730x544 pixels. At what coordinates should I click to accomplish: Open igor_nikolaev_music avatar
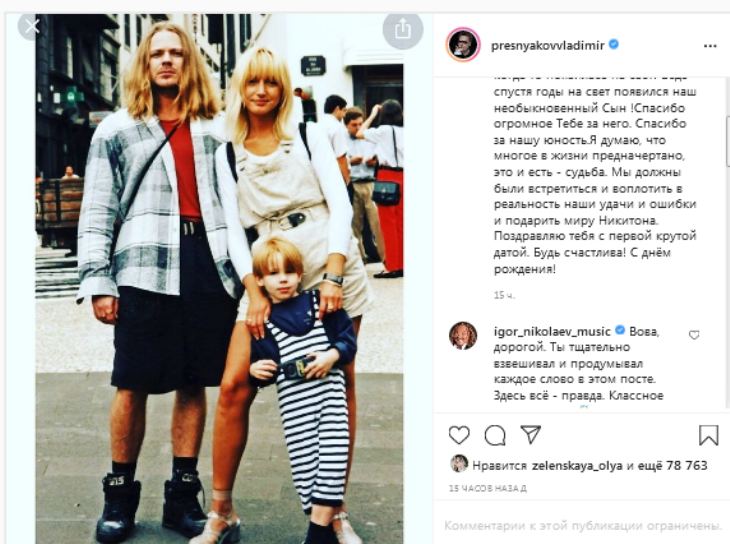click(463, 335)
